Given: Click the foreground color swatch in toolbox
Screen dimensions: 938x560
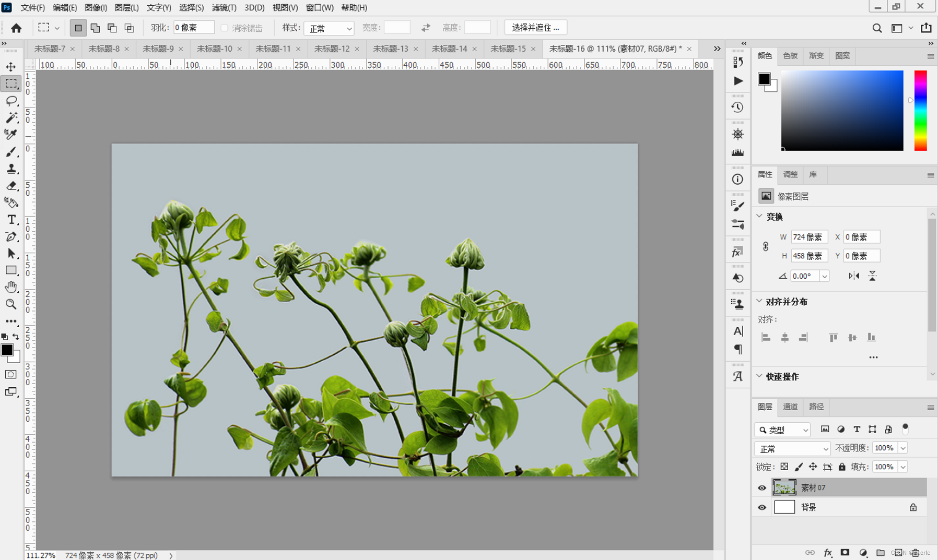Looking at the screenshot, I should 7,350.
